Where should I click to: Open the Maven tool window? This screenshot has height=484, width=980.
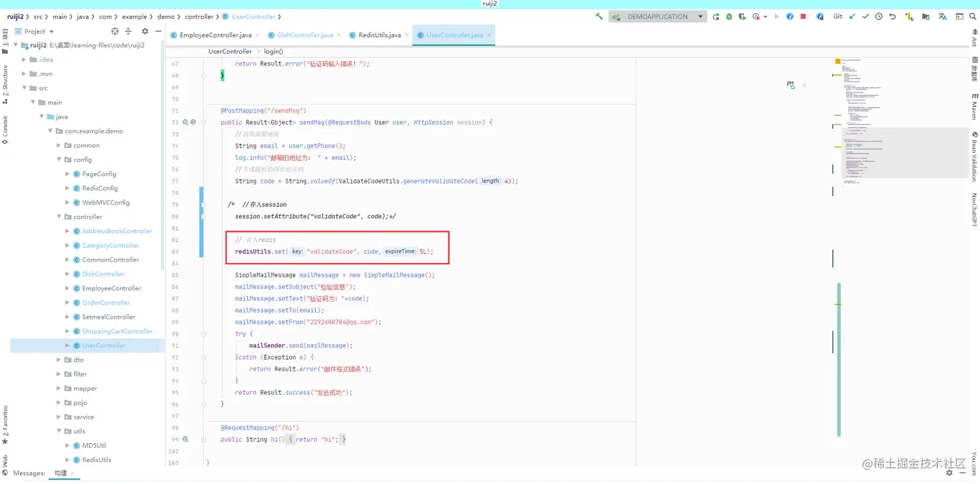[x=974, y=106]
